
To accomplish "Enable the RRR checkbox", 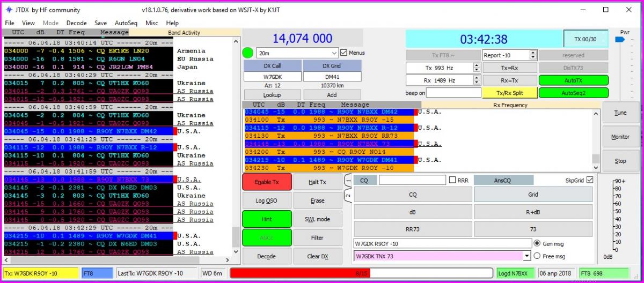I will click(452, 181).
